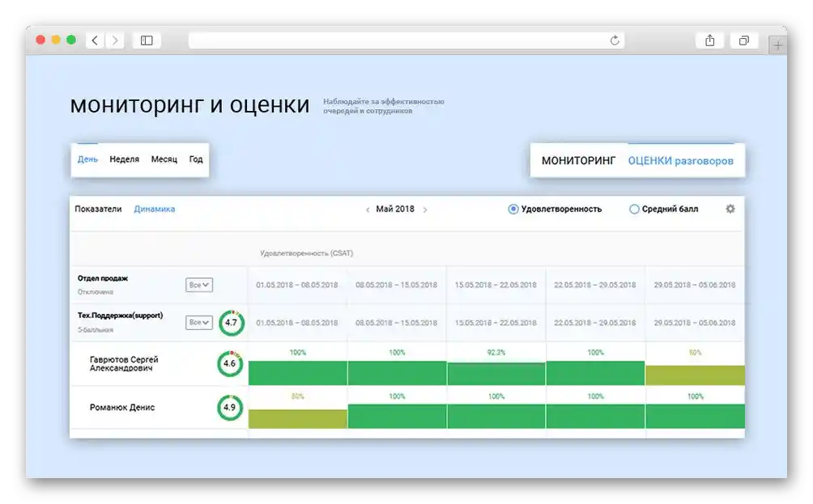Viewport: 813px width, 504px height.
Task: Open the Динамика view
Action: coord(154,209)
